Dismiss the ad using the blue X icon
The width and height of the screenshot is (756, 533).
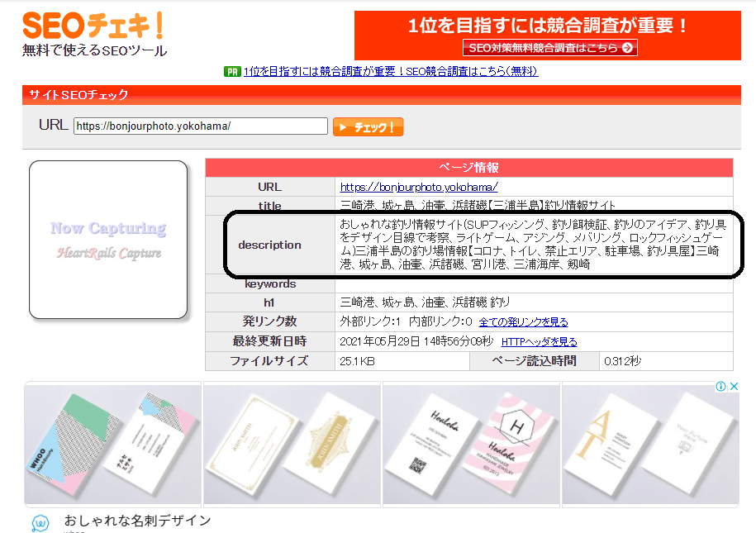click(x=734, y=386)
